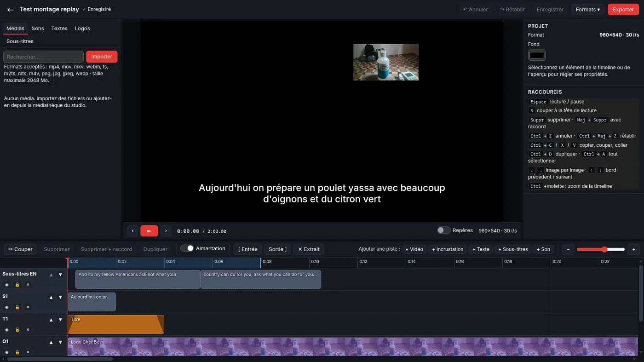Image resolution: width=644 pixels, height=362 pixels.
Task: Move Sous-titres EN track down
Action: (x=60, y=275)
